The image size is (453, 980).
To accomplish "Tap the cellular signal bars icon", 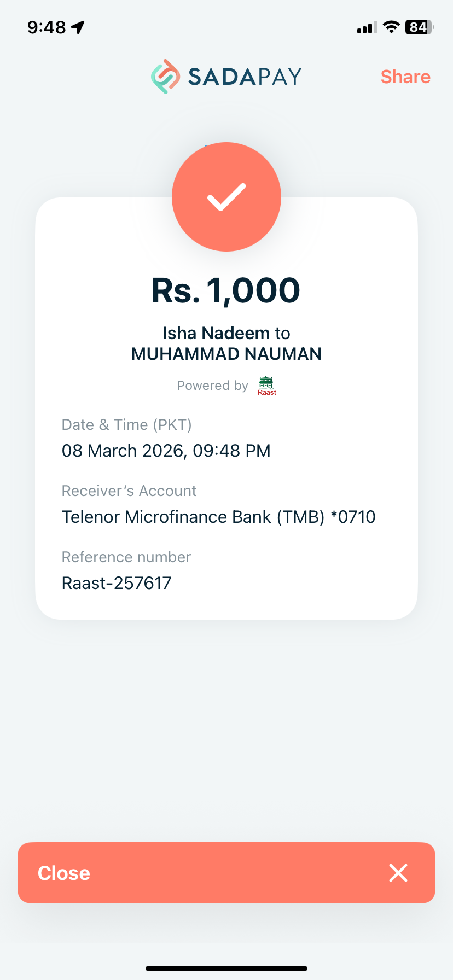I will [x=367, y=27].
